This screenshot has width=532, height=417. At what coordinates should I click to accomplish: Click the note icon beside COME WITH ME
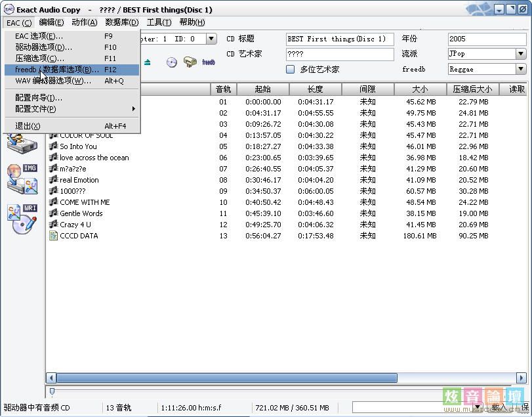[x=54, y=202]
